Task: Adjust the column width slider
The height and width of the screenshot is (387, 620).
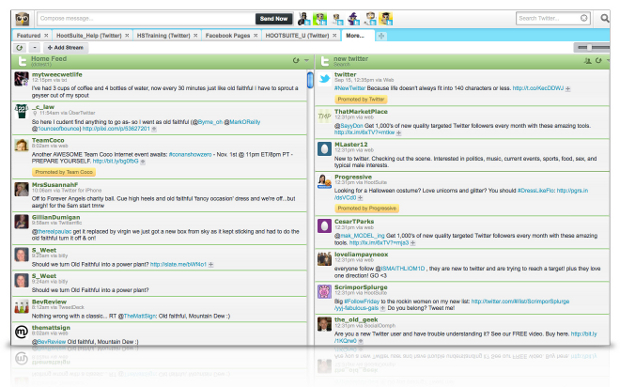Action: tap(589, 48)
